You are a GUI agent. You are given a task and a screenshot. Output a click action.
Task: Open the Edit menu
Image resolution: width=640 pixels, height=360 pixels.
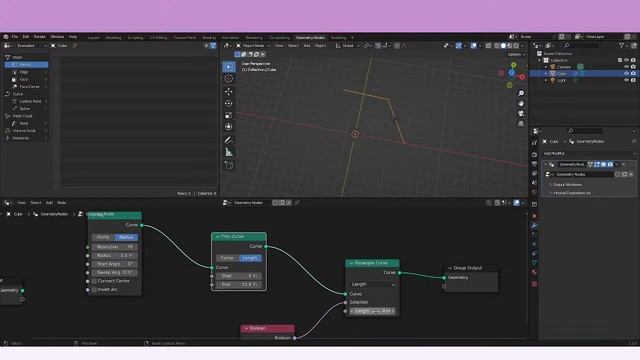pyautogui.click(x=26, y=37)
